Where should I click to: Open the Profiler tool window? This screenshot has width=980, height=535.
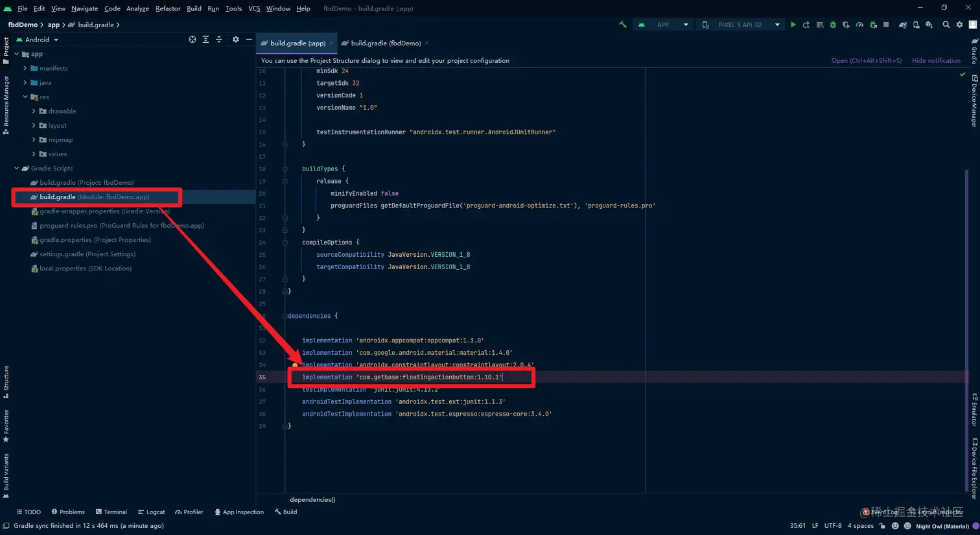189,512
